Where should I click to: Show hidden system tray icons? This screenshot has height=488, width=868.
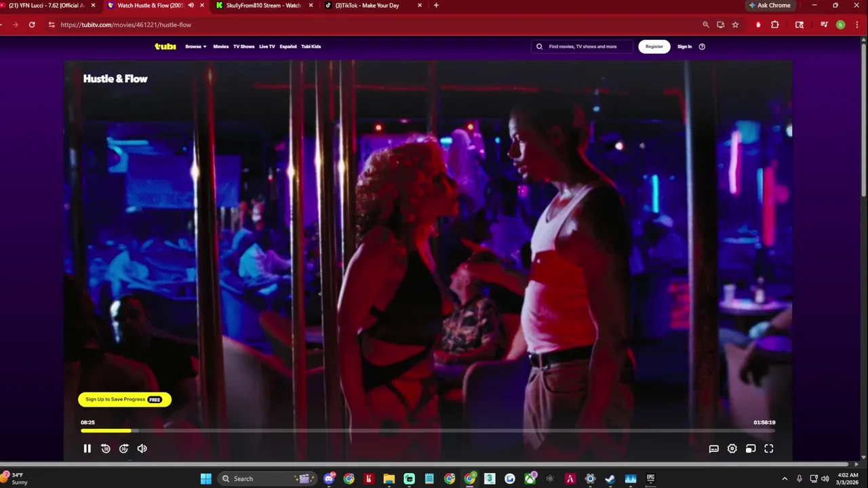point(785,479)
